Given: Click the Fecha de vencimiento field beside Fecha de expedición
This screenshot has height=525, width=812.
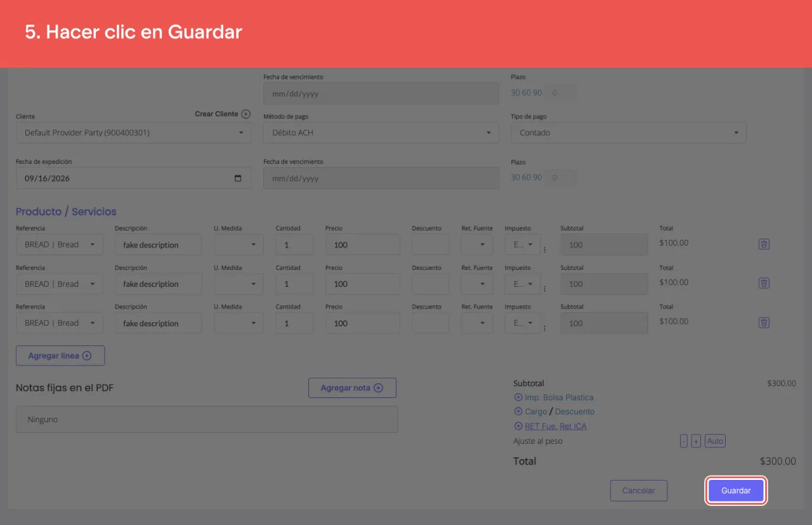Looking at the screenshot, I should 381,178.
